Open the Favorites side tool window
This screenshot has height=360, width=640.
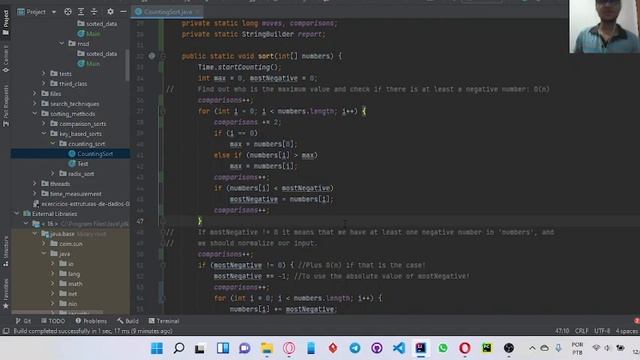coord(6,293)
